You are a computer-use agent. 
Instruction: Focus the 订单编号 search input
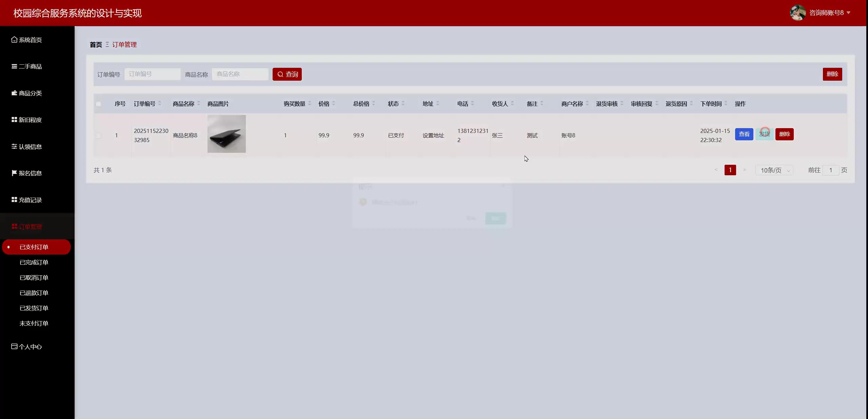coord(152,74)
